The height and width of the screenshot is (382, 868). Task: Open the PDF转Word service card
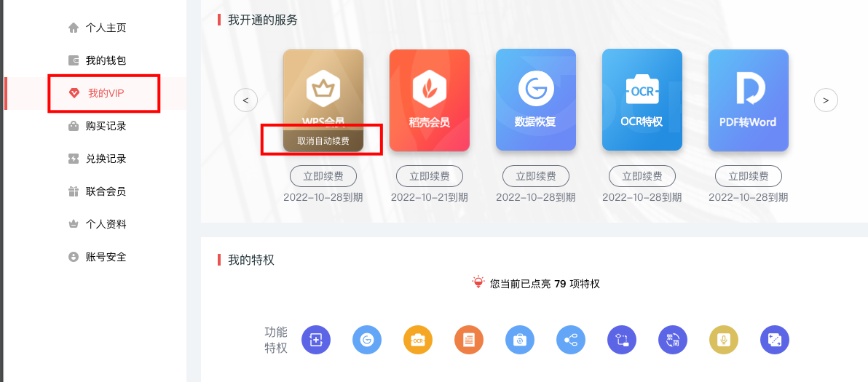click(749, 100)
